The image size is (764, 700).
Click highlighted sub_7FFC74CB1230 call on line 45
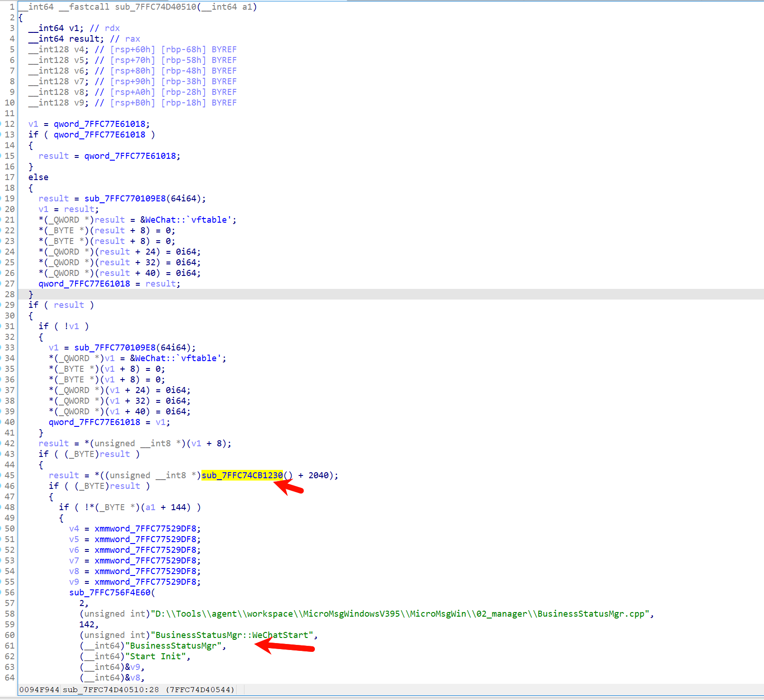pos(242,475)
